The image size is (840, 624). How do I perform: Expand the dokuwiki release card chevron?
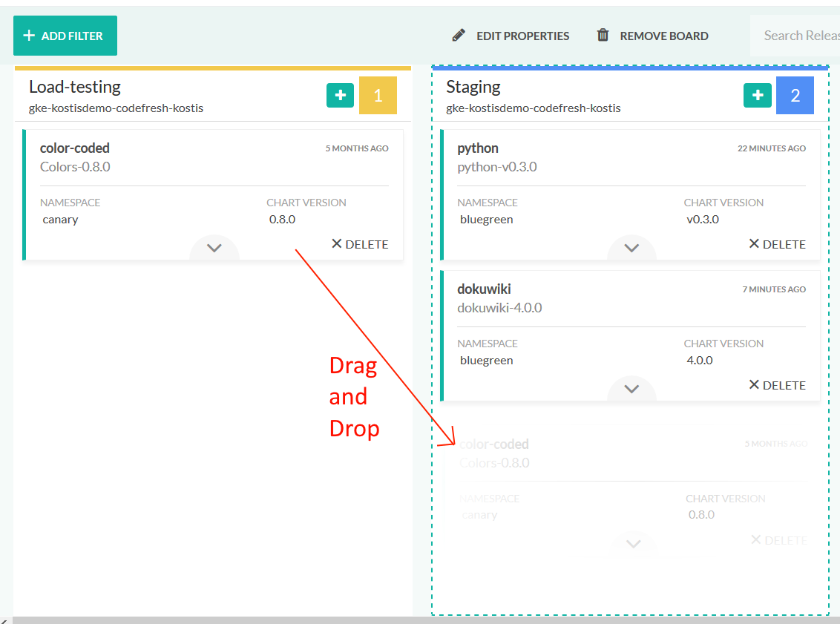[631, 388]
